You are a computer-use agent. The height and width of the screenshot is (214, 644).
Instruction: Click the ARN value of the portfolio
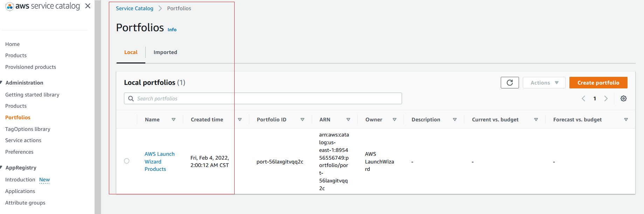(334, 161)
